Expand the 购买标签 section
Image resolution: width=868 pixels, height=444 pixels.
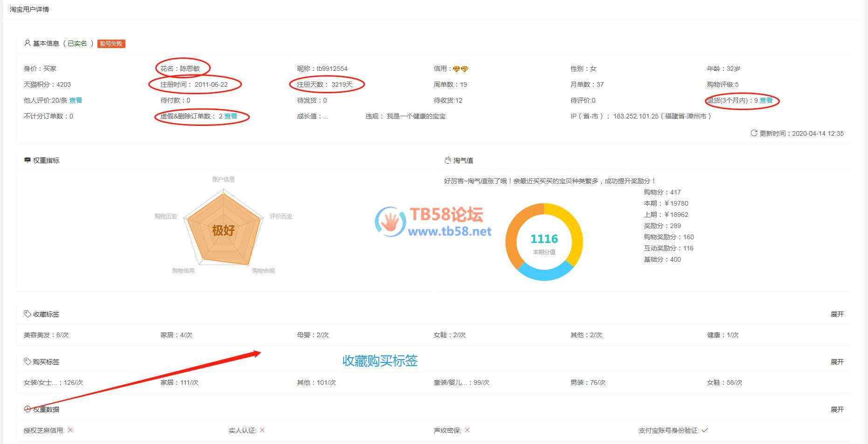click(837, 362)
